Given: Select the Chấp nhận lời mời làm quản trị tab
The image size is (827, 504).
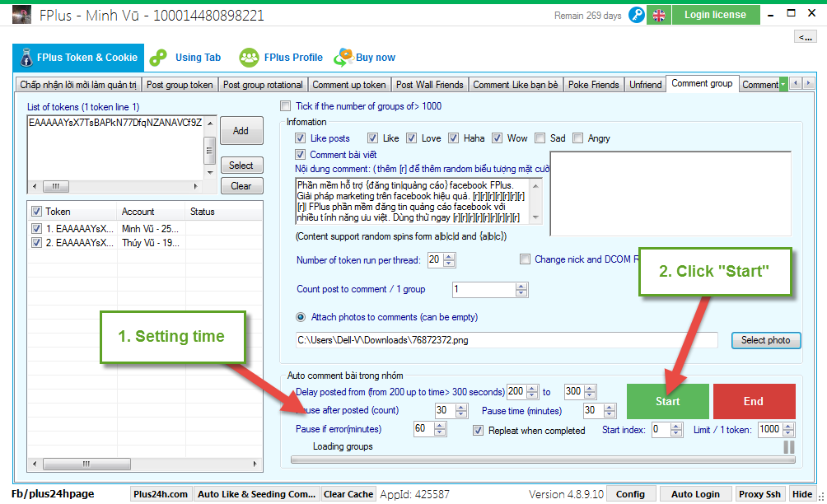Looking at the screenshot, I should pyautogui.click(x=78, y=85).
